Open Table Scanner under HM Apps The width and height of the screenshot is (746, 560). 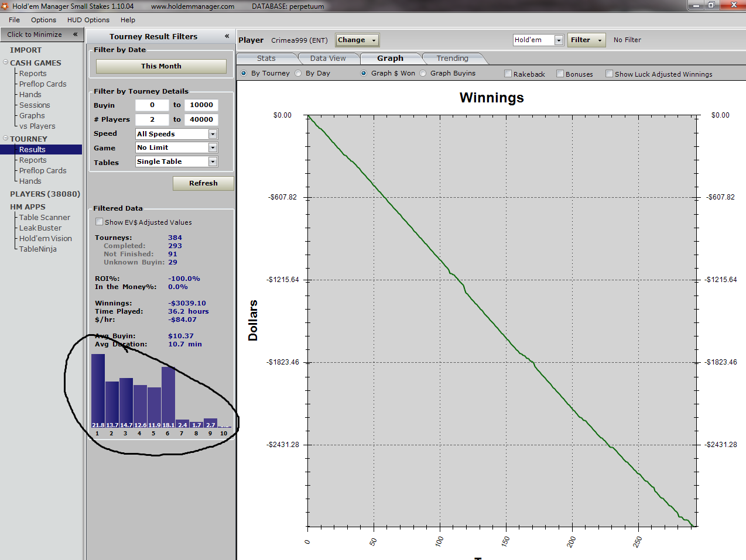click(x=45, y=217)
